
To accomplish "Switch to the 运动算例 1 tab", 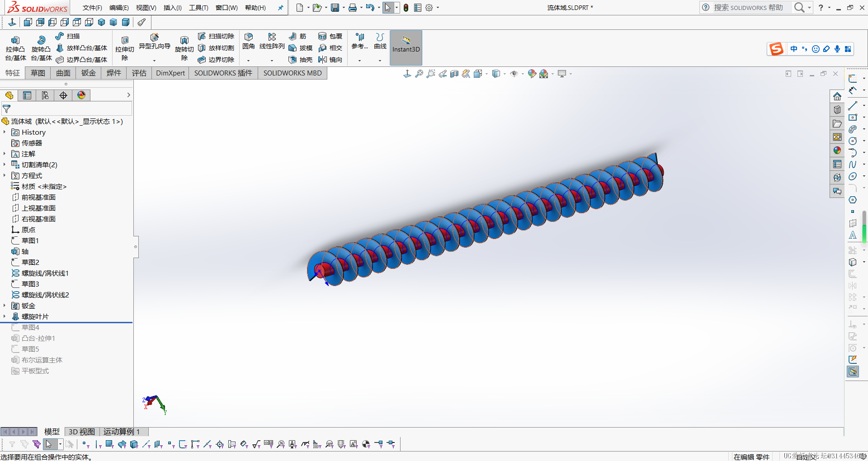I will tap(122, 432).
